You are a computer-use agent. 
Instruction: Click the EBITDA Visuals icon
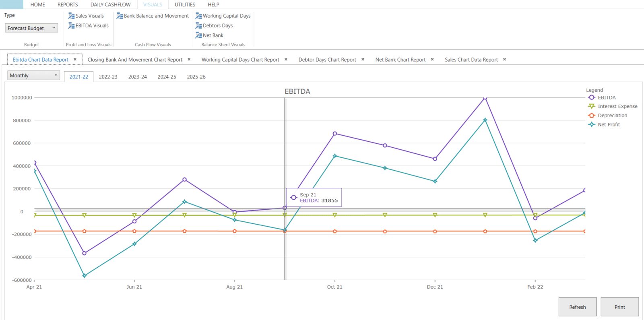(x=71, y=26)
